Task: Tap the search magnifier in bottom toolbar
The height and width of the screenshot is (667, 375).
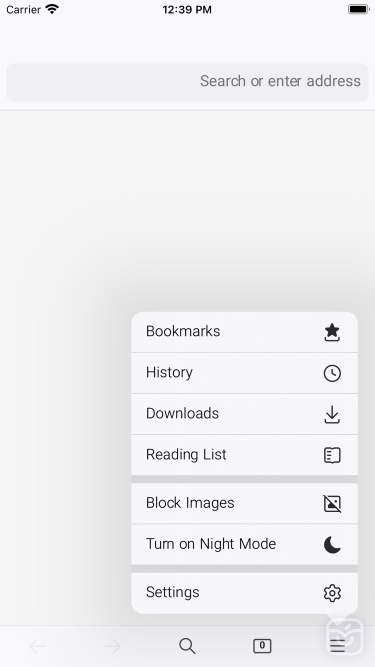Action: (x=187, y=646)
